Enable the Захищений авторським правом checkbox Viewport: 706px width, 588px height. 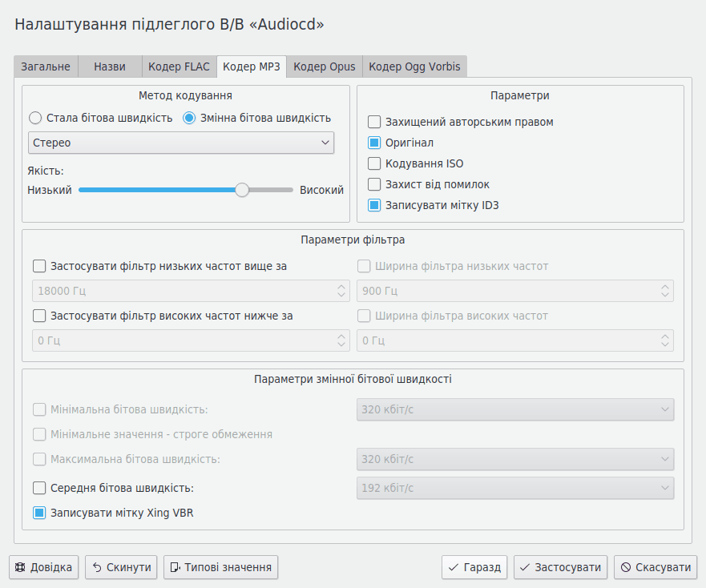(374, 123)
